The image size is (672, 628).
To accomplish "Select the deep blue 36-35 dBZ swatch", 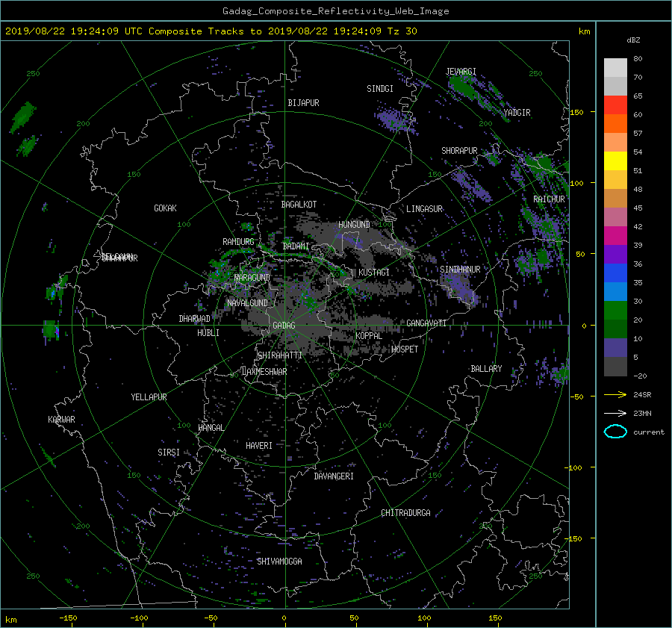I will (x=615, y=273).
